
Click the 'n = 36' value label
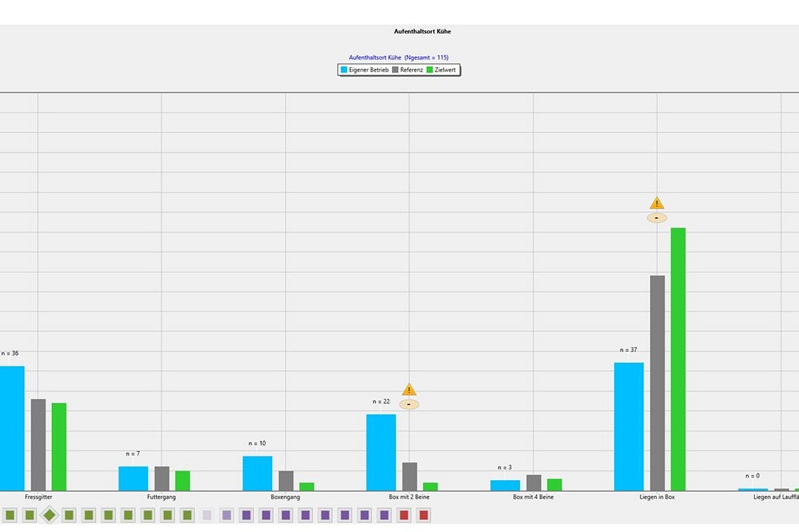pyautogui.click(x=10, y=354)
